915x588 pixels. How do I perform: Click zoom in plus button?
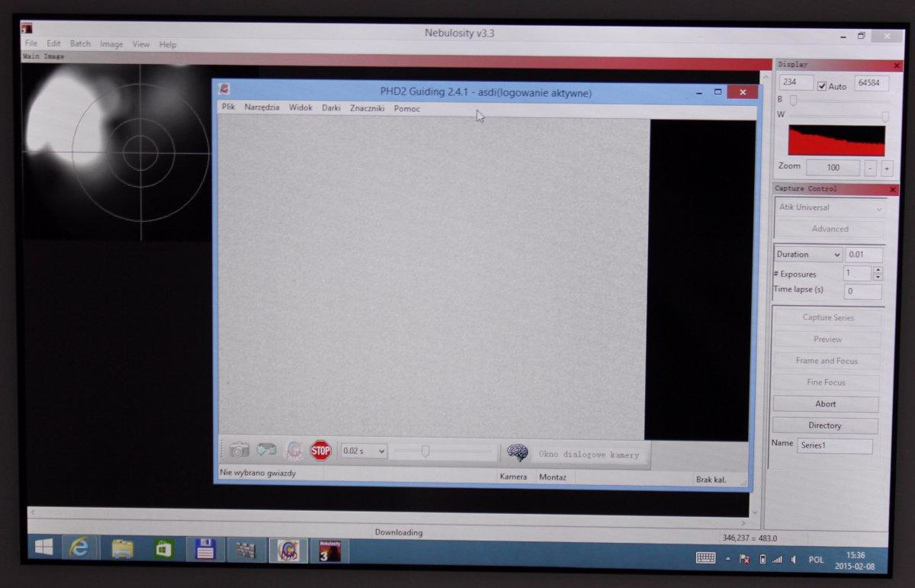click(x=887, y=168)
